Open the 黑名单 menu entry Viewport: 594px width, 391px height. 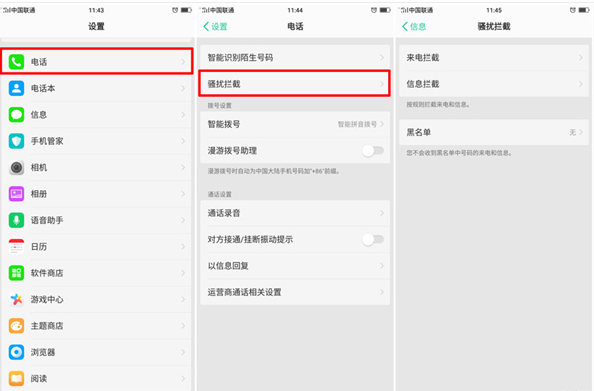pyautogui.click(x=494, y=132)
